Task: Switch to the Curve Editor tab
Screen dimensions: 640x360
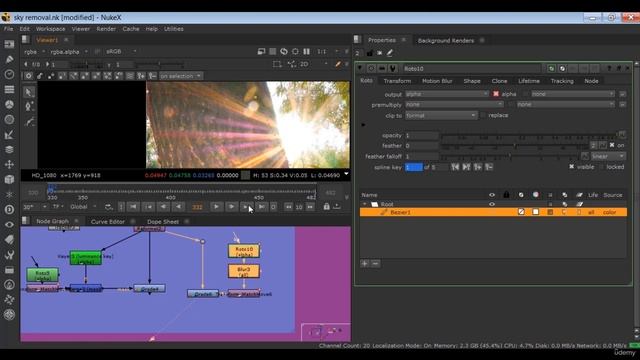Action: click(108, 222)
